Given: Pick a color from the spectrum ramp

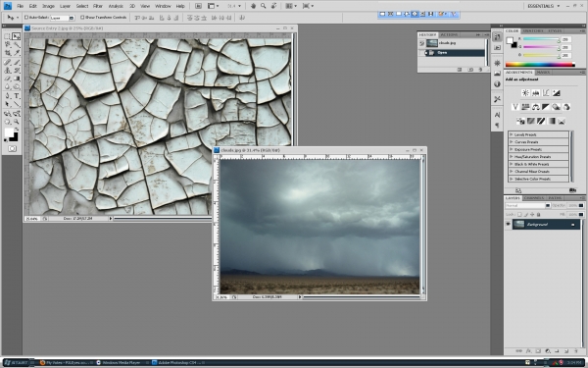Looking at the screenshot, I should click(540, 65).
